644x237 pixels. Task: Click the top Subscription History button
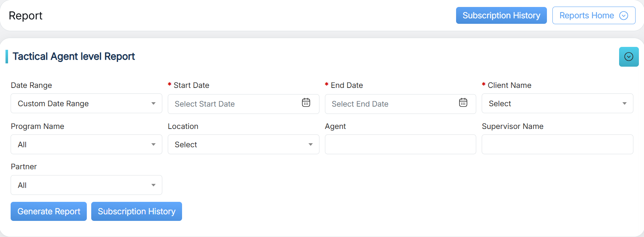501,15
